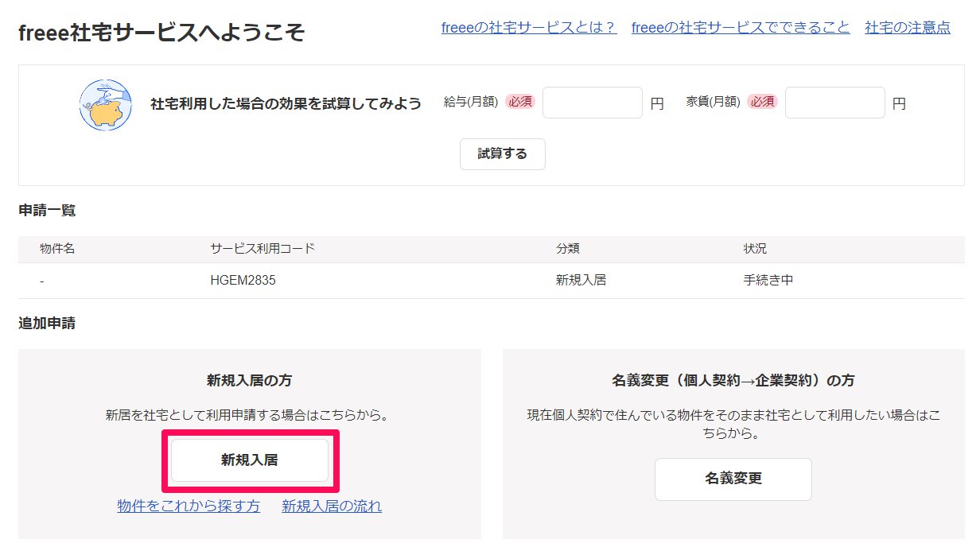Screen dimensions: 980x551
Task: Click the 分類 column header
Action: point(567,249)
